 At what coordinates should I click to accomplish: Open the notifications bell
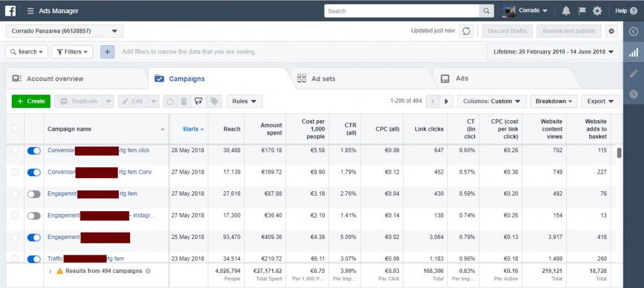pos(566,11)
